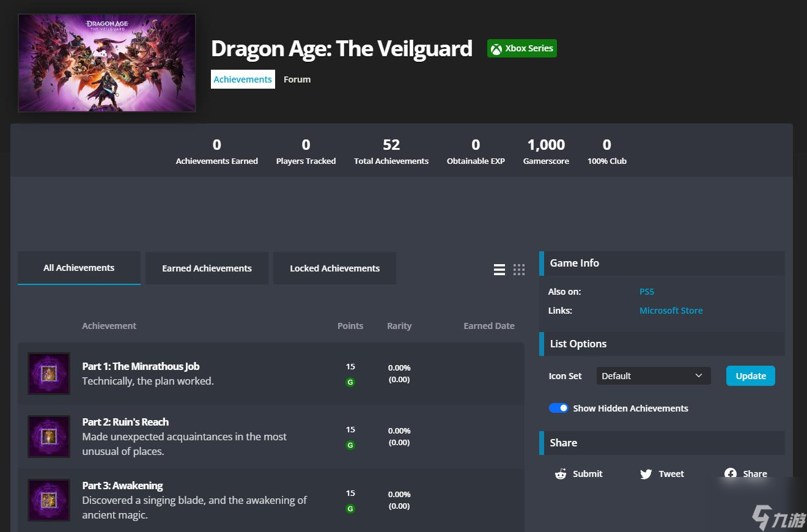Select the Achievements tab

point(243,79)
